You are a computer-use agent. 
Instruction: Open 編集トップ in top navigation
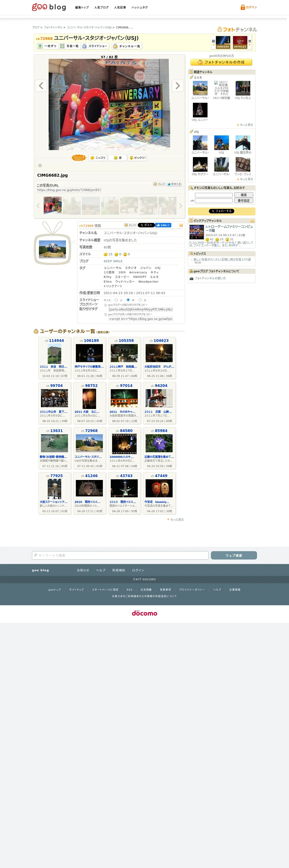[82, 7]
